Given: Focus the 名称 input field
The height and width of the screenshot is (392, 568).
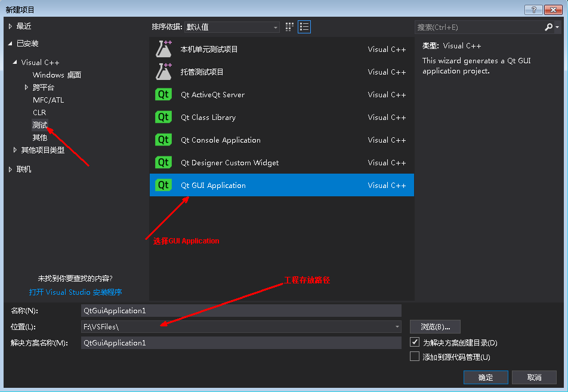Looking at the screenshot, I should 241,310.
